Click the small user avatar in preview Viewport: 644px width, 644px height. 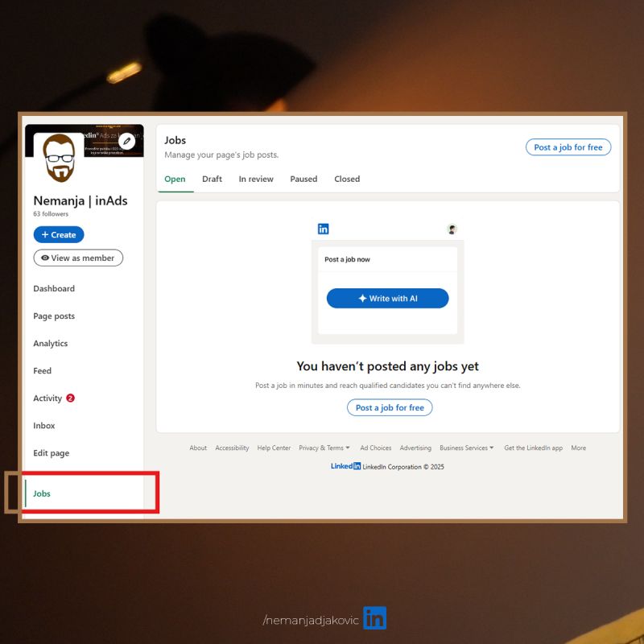pyautogui.click(x=452, y=229)
